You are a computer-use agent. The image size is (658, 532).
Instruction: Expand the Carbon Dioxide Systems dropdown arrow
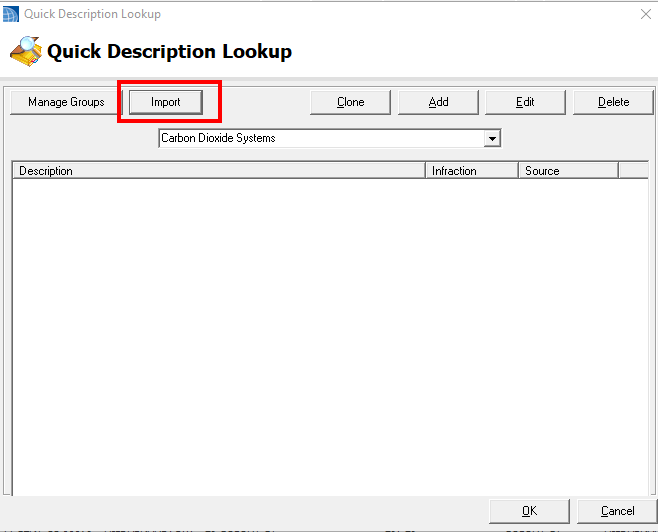[x=492, y=138]
